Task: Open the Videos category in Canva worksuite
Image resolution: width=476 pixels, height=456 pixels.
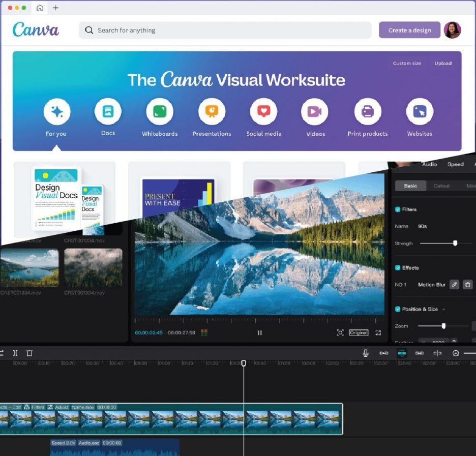Action: [315, 112]
